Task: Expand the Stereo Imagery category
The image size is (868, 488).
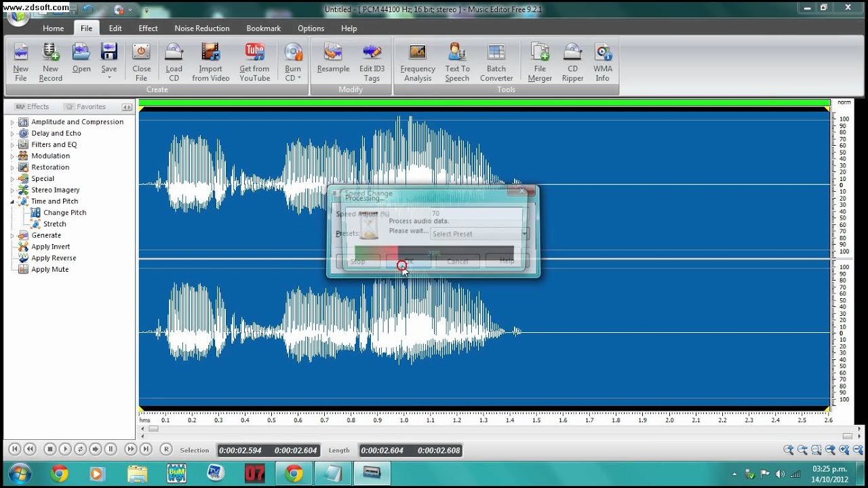Action: (x=12, y=190)
